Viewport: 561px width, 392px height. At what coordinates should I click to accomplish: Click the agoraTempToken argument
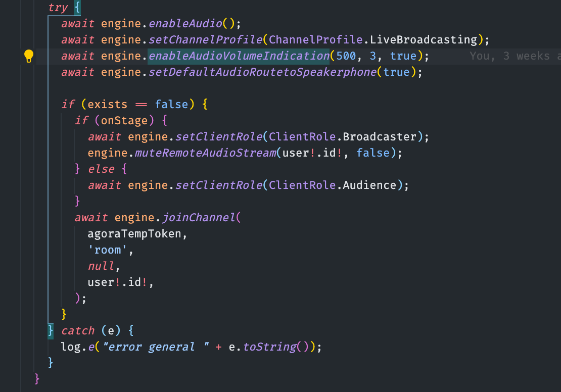pos(134,234)
